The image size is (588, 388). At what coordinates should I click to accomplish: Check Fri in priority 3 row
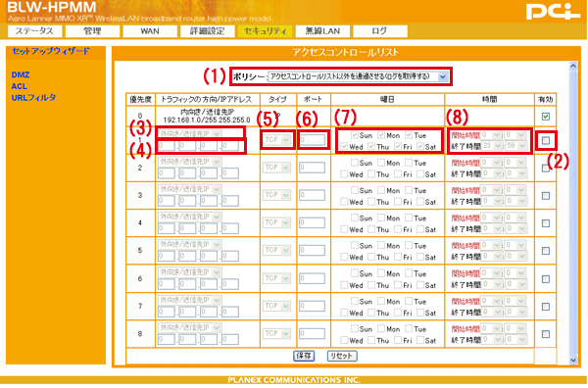[x=398, y=202]
